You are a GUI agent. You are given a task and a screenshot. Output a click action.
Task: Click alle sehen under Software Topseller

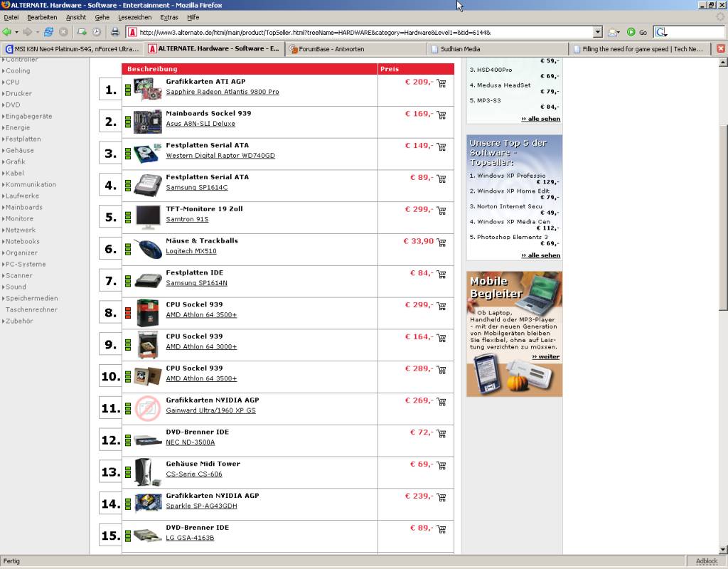(x=540, y=255)
